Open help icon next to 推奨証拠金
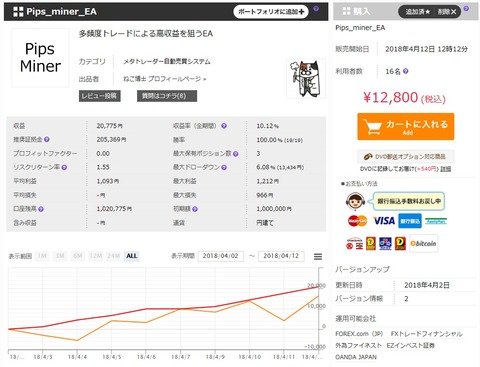This screenshot has width=480, height=367. click(x=47, y=140)
